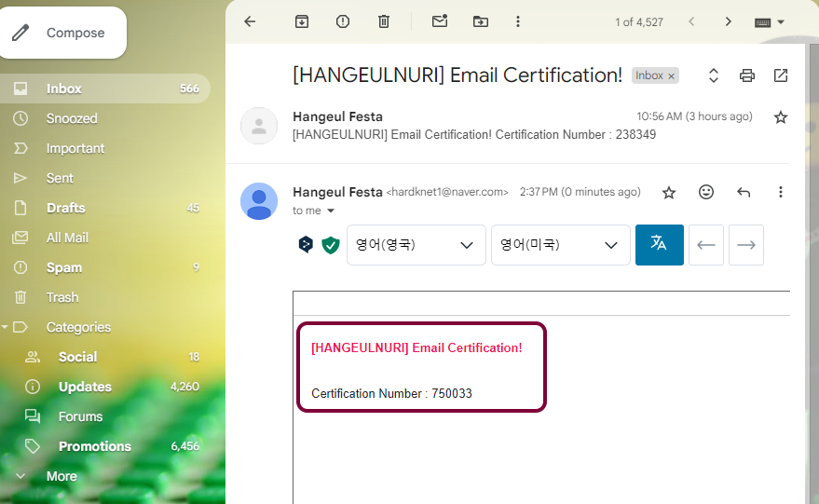Print the entire conversation
819x504 pixels.
pyautogui.click(x=747, y=75)
